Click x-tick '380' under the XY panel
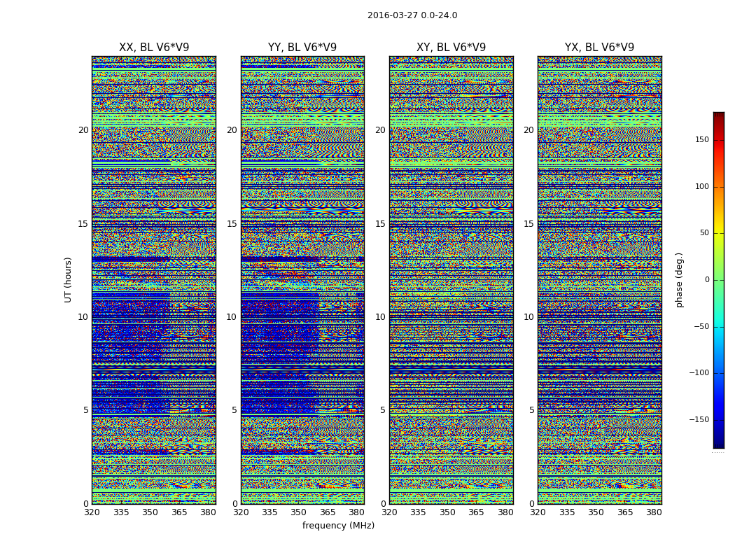The width and height of the screenshot is (735, 560). [505, 512]
